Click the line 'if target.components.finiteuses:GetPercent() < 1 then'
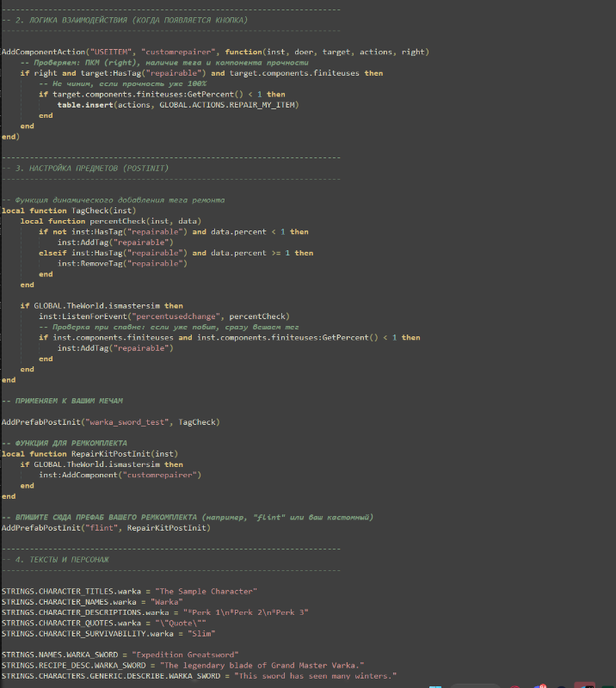Image resolution: width=616 pixels, height=688 pixels. pos(162,95)
